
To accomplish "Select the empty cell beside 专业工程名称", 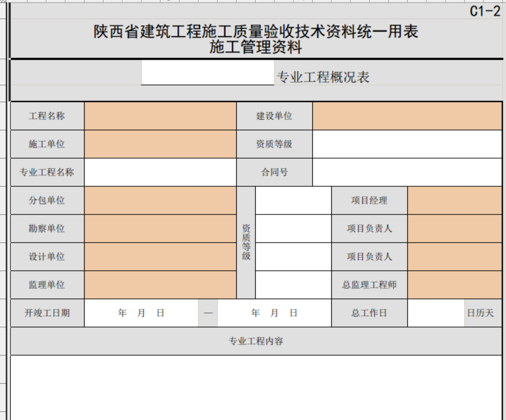I will click(160, 172).
